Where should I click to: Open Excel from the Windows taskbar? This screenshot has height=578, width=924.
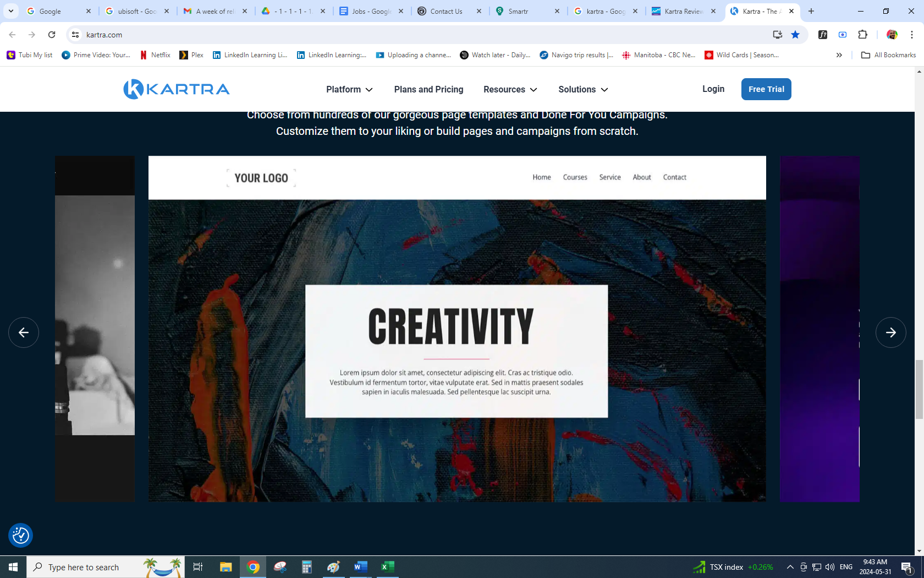point(387,567)
